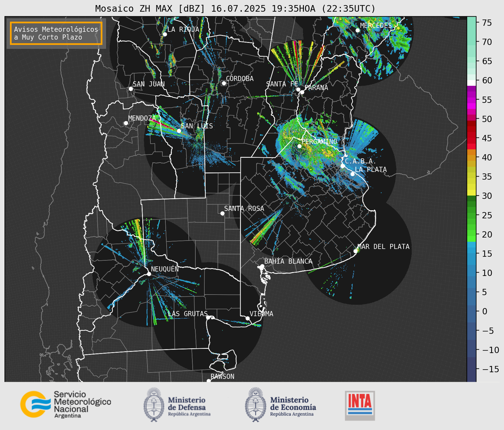
Task: Click the MENDOZA city marker dot
Action: coord(126,123)
